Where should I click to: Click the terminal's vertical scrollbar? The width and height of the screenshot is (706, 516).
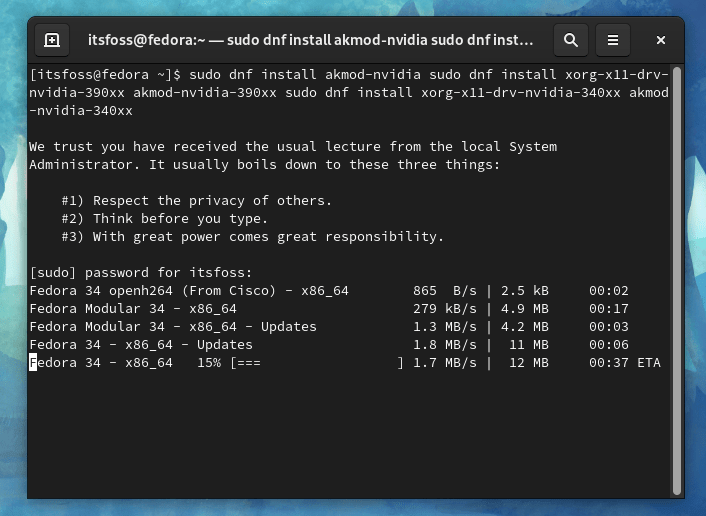(x=679, y=280)
